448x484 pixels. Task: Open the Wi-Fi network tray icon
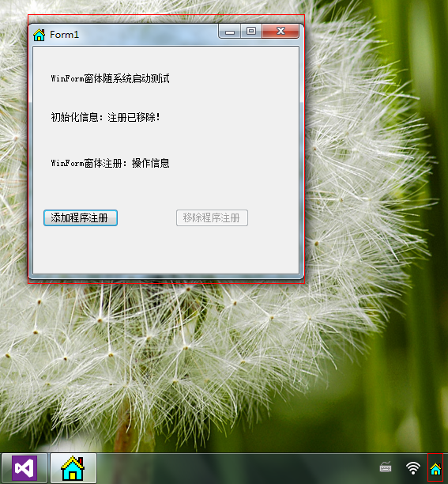[x=413, y=468]
